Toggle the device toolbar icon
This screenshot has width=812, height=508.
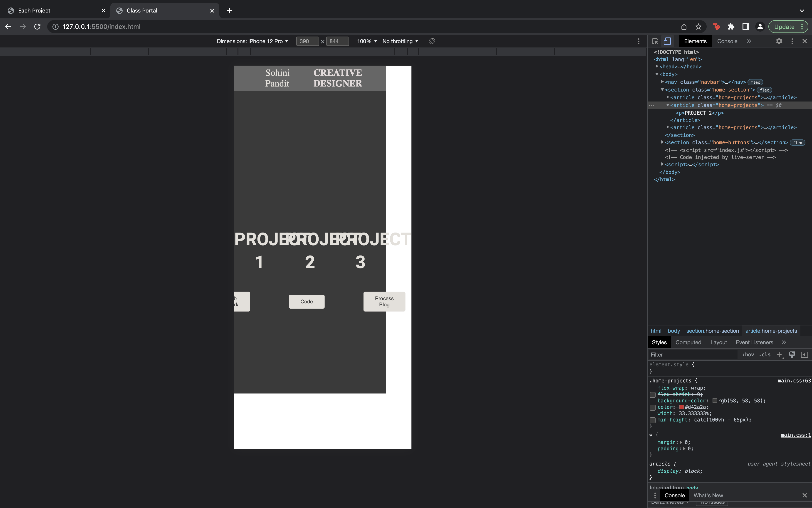667,41
